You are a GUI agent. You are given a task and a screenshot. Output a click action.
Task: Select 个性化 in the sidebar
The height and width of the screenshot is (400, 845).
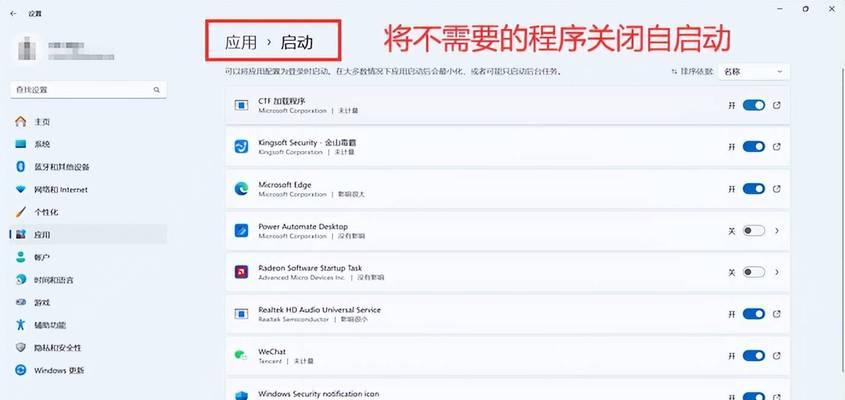pos(46,212)
